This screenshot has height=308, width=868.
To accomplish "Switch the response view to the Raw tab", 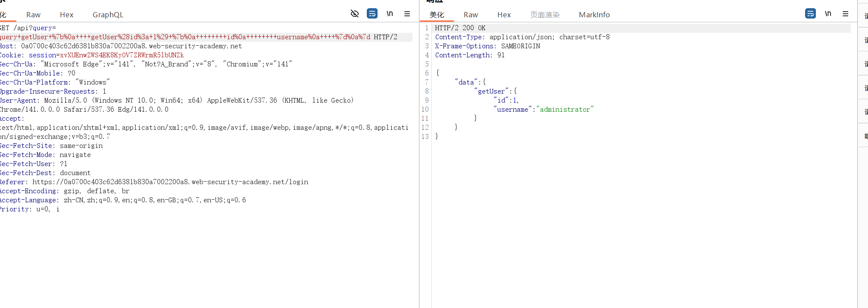I will [471, 15].
